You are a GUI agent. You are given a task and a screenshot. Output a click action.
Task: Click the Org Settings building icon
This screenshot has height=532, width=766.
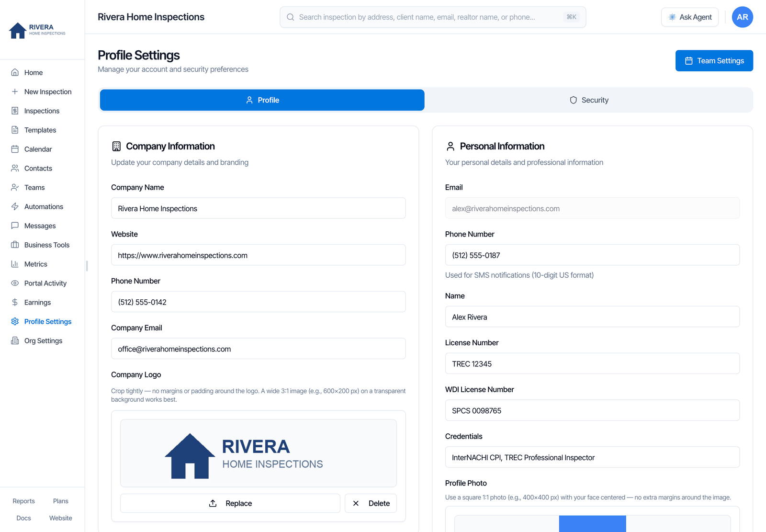(x=15, y=340)
